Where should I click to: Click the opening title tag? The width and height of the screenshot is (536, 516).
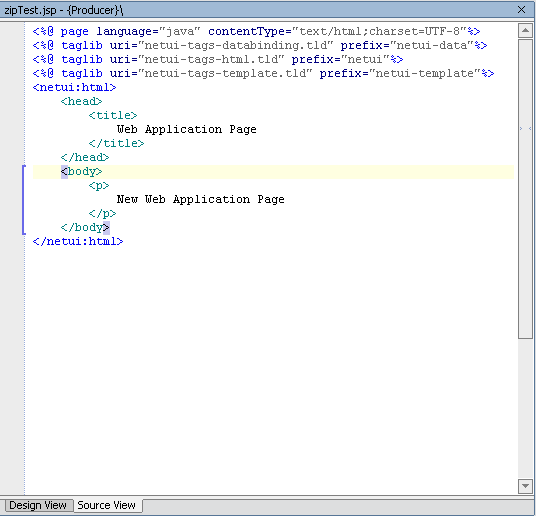pyautogui.click(x=113, y=116)
